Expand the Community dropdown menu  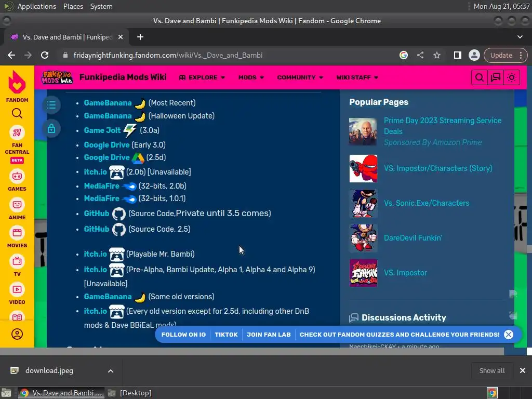[x=300, y=78]
